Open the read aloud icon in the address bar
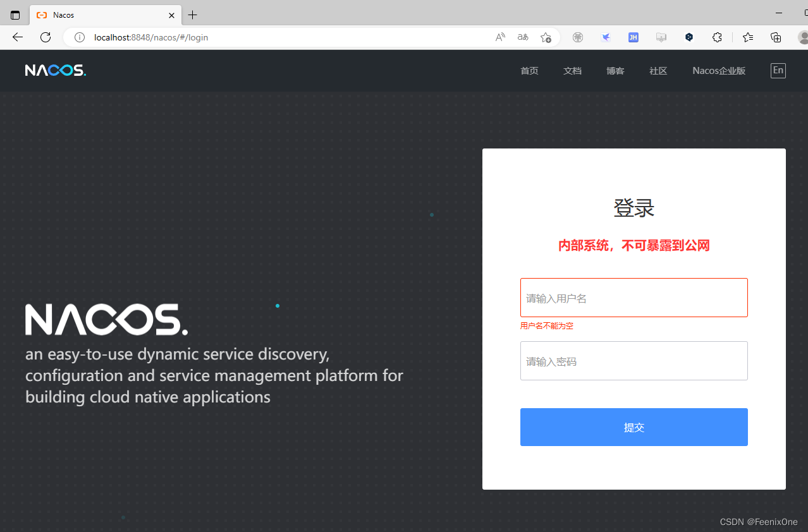The width and height of the screenshot is (808, 532). (x=500, y=37)
